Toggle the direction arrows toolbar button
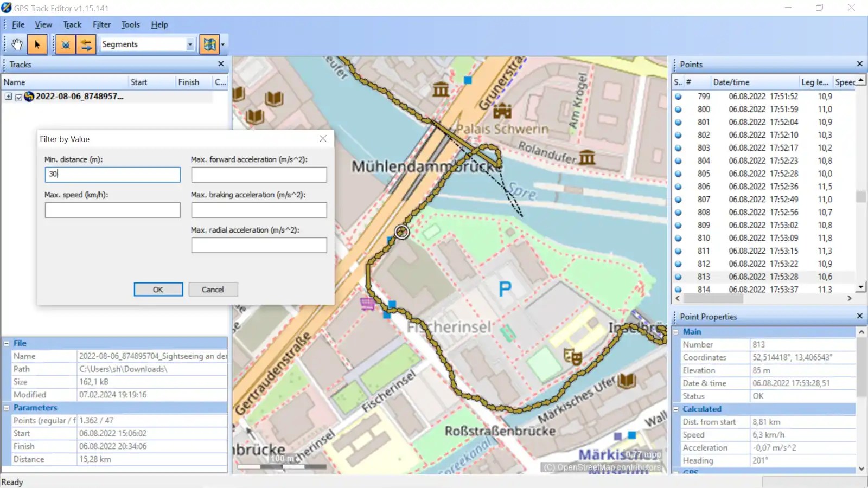This screenshot has height=488, width=868. pyautogui.click(x=86, y=44)
